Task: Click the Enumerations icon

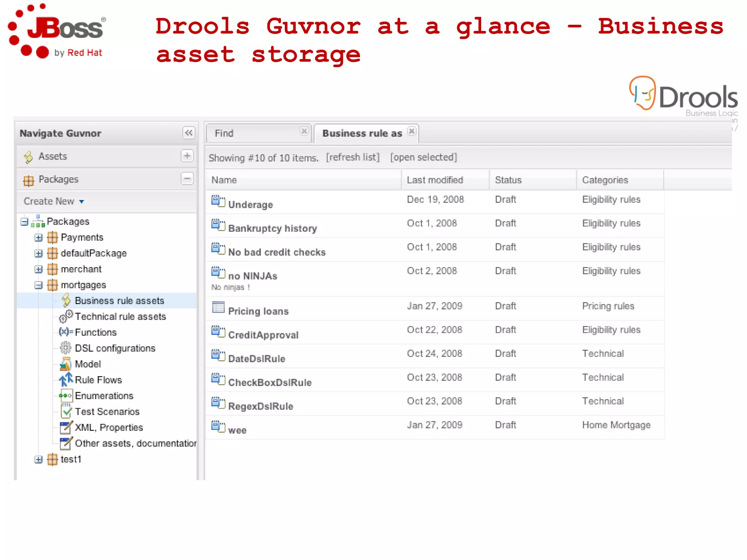Action: coord(66,395)
